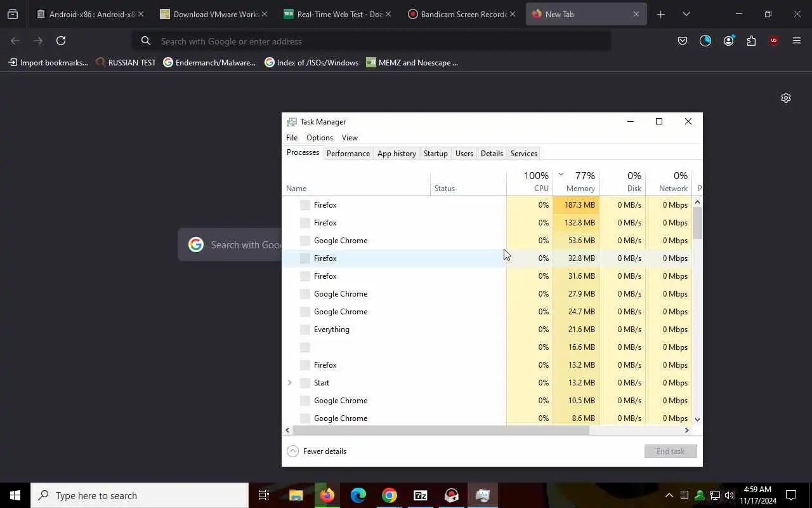812x508 pixels.
Task: Open the blue clock extension icon
Action: click(x=705, y=41)
